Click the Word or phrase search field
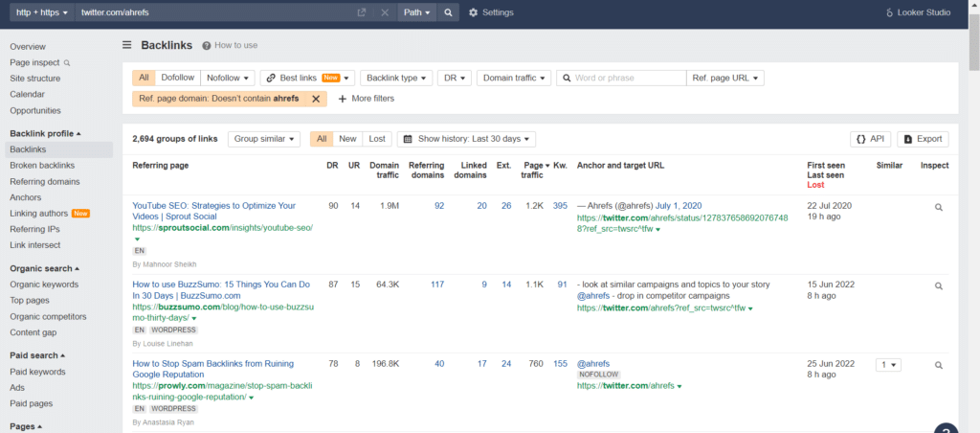 [621, 79]
